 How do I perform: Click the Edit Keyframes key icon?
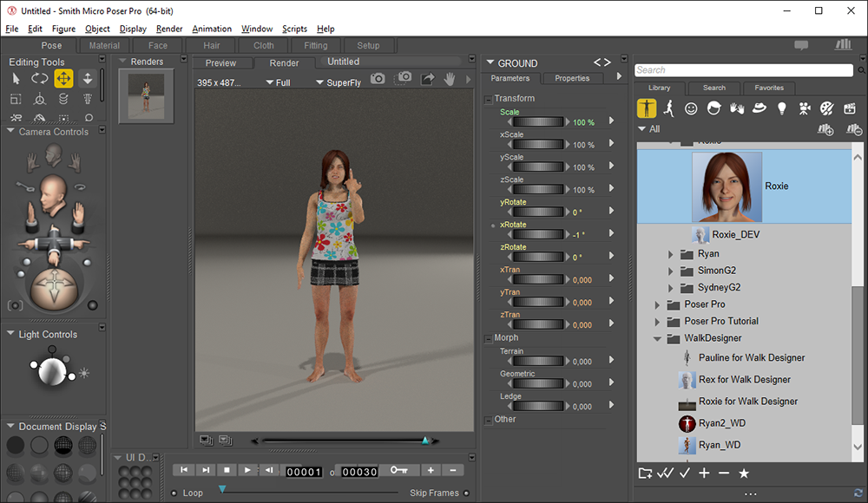click(x=398, y=470)
